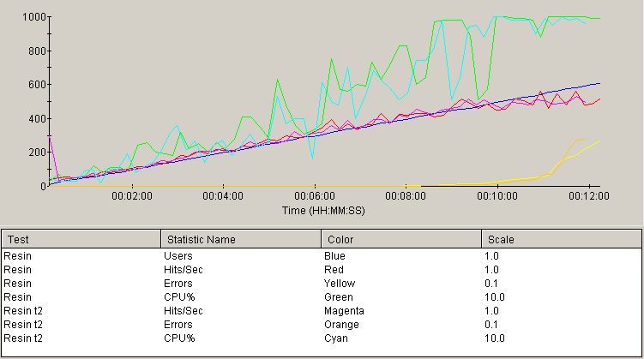
Task: Select the Red color cell
Action: [334, 269]
